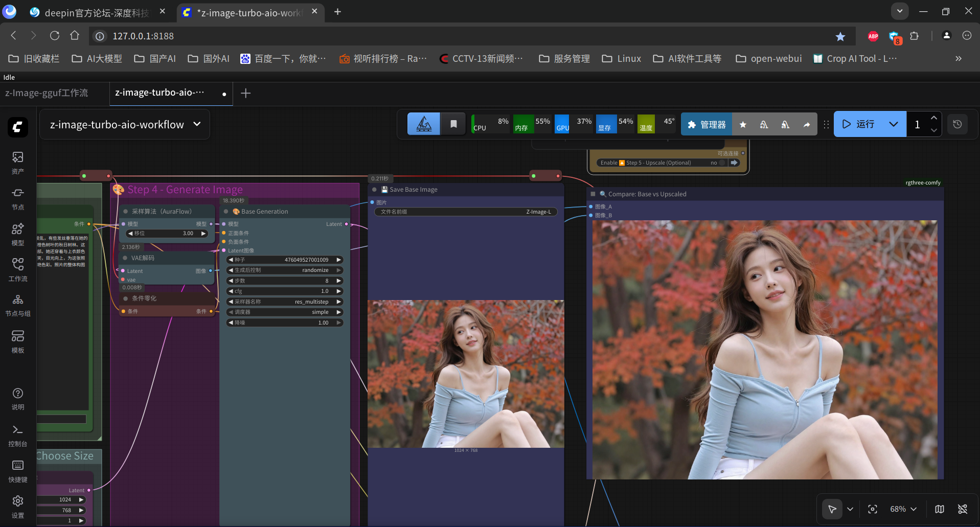
Task: Open the AI大模型 bookmarks folder
Action: point(97,59)
